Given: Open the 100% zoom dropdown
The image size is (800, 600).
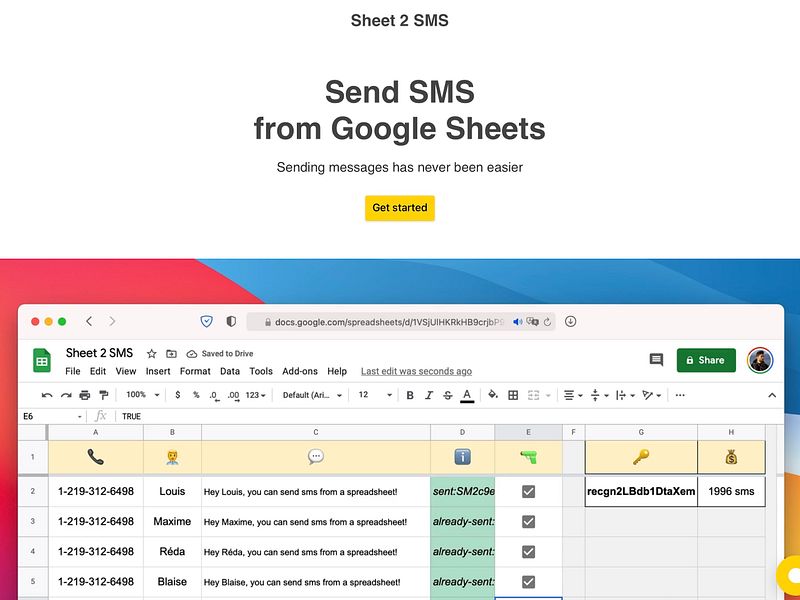Looking at the screenshot, I should click(143, 395).
